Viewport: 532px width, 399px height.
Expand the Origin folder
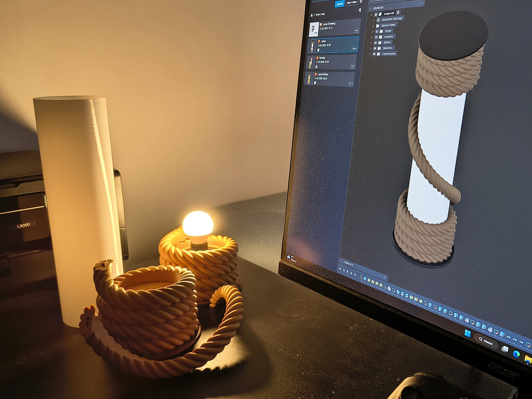[x=372, y=32]
